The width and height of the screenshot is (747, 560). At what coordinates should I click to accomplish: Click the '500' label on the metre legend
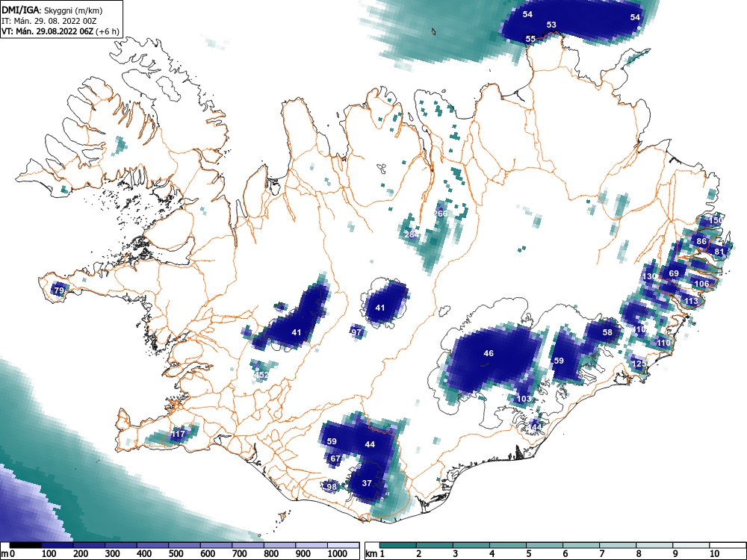pyautogui.click(x=176, y=554)
